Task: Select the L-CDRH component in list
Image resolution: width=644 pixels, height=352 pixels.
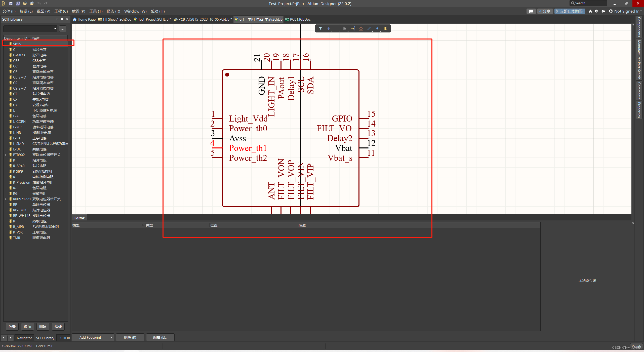Action: click(19, 122)
